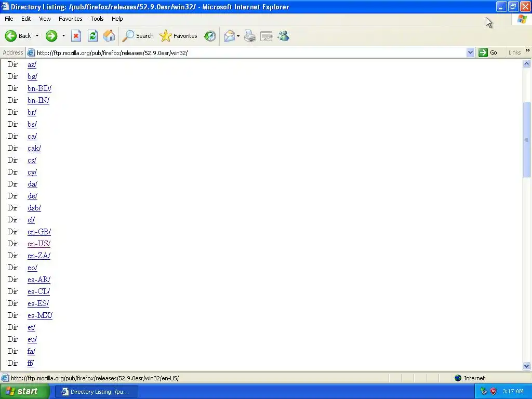Viewport: 532px width, 399px height.
Task: Open the History clock icon
Action: (210, 36)
